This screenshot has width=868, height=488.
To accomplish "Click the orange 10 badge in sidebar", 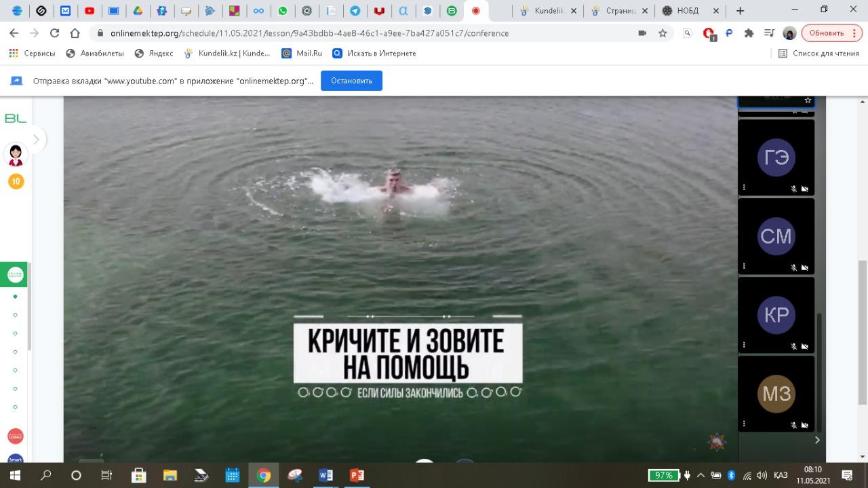I will point(16,181).
